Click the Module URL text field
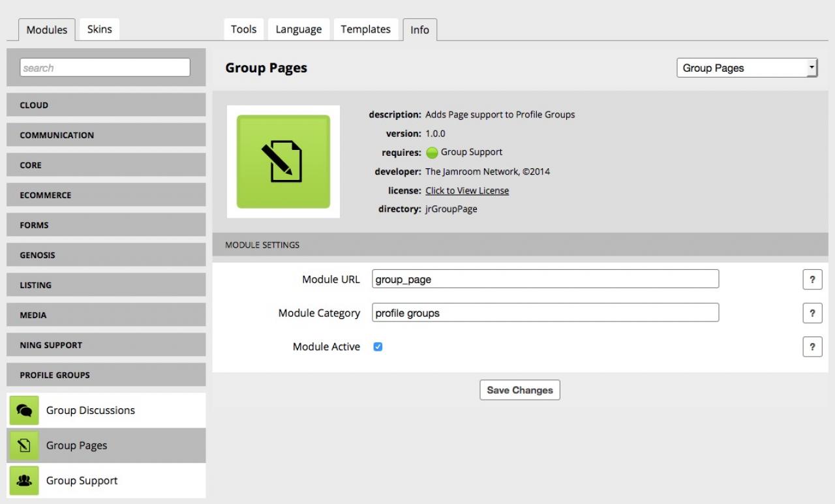The image size is (835, 504). point(545,280)
